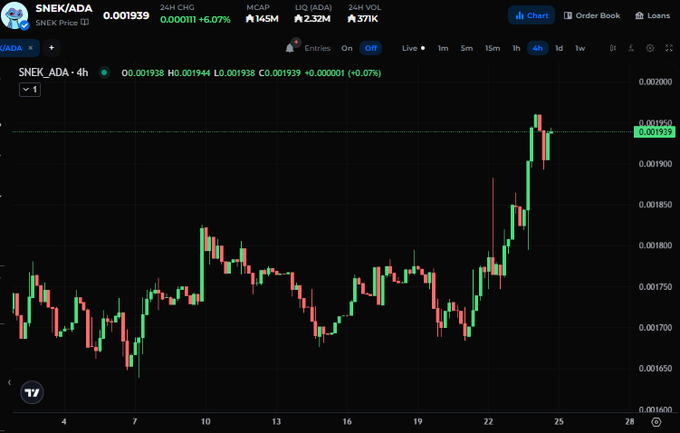Image resolution: width=680 pixels, height=433 pixels.
Task: Click the SNEK_ADA · 4h symbol legend
Action: coord(53,72)
